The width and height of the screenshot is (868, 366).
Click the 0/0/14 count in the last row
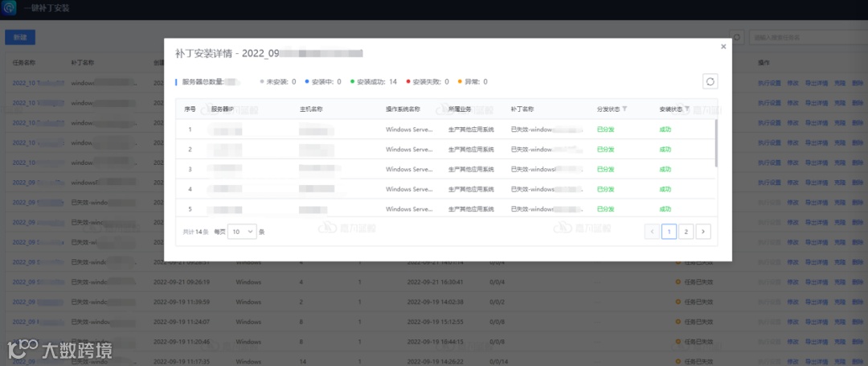(497, 361)
